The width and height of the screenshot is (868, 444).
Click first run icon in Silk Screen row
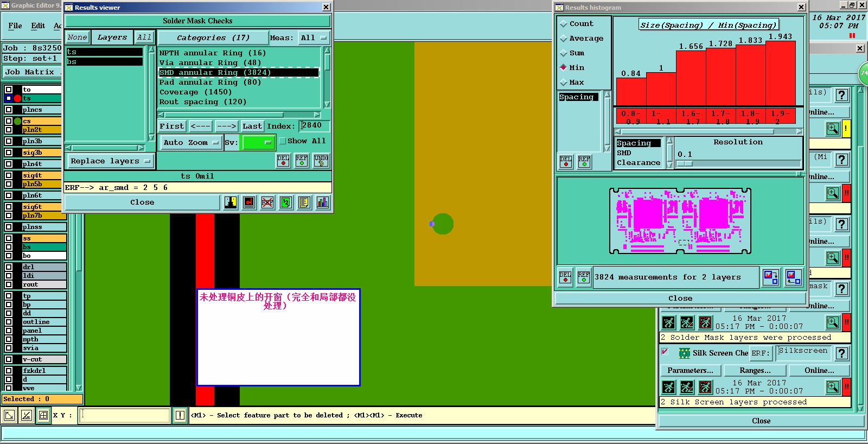coord(669,387)
